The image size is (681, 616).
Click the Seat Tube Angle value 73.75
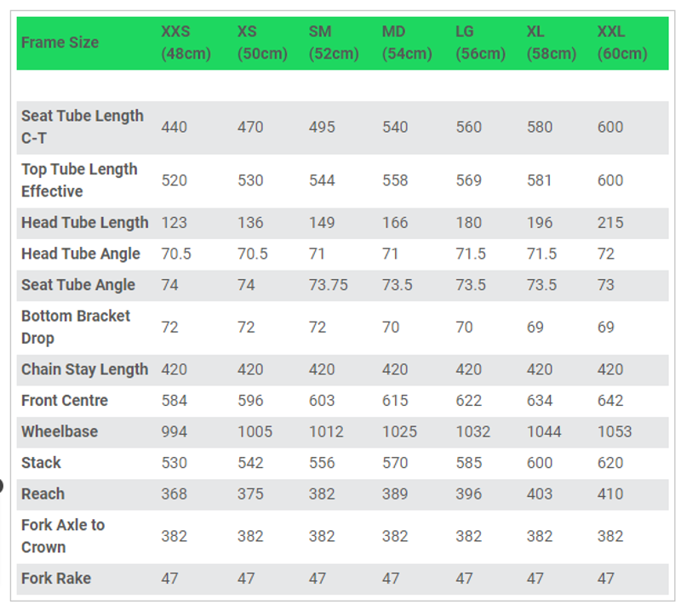click(x=328, y=285)
